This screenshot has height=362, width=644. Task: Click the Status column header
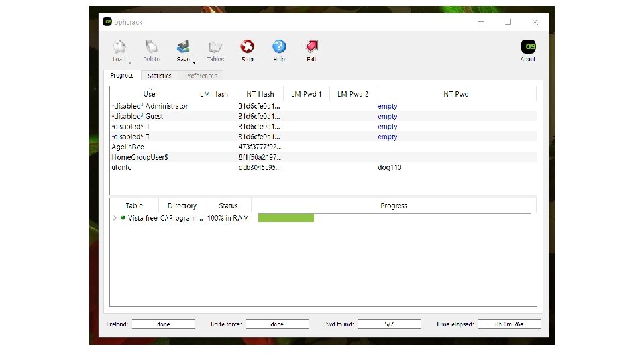228,206
